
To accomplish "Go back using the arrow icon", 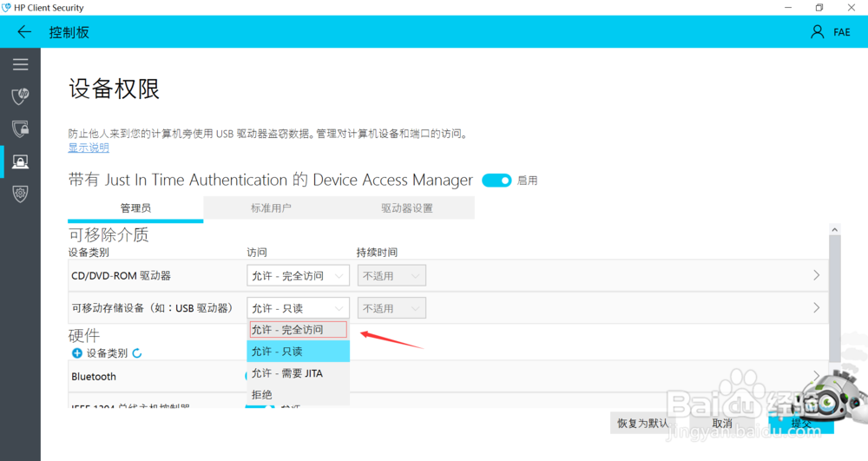I will point(24,32).
